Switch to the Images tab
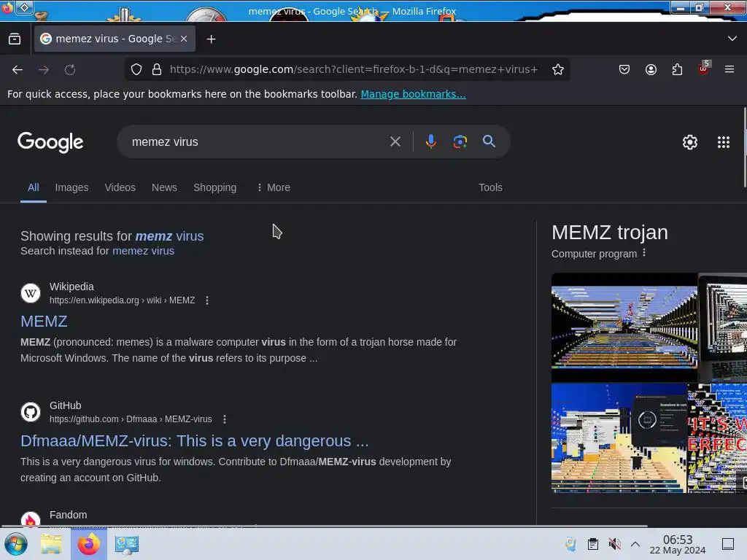Viewport: 747px width, 560px height. [72, 187]
